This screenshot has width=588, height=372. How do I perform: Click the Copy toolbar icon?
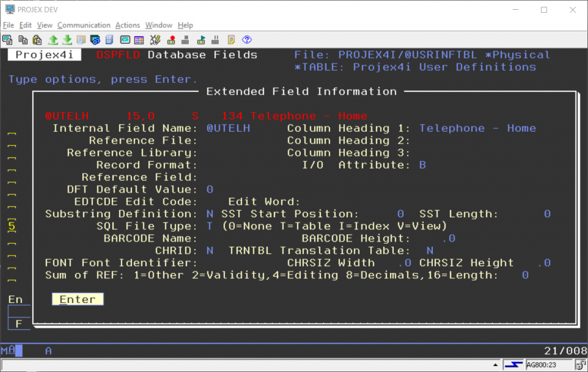(x=23, y=40)
